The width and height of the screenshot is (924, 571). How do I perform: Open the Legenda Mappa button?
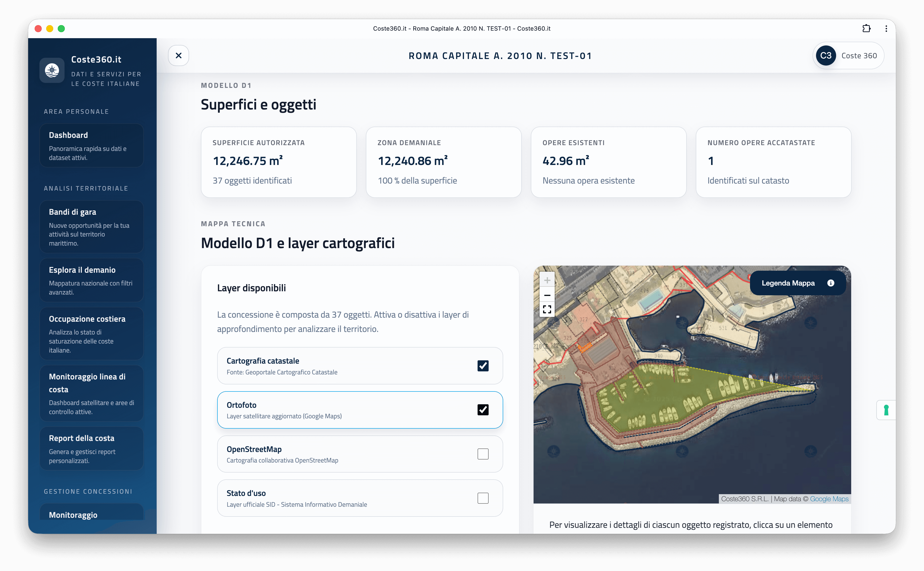[788, 283]
